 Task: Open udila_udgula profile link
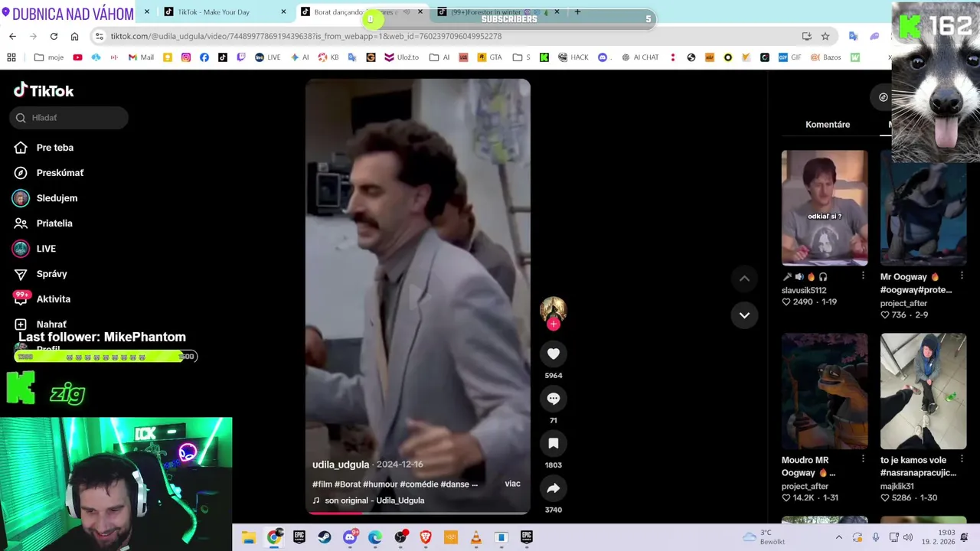click(x=341, y=465)
